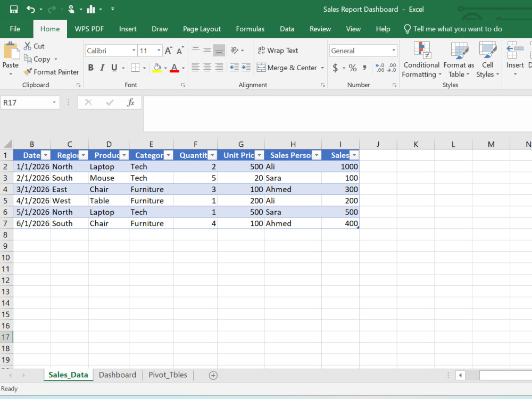Click the Save icon in quick access toolbar
532x399 pixels.
[14, 9]
